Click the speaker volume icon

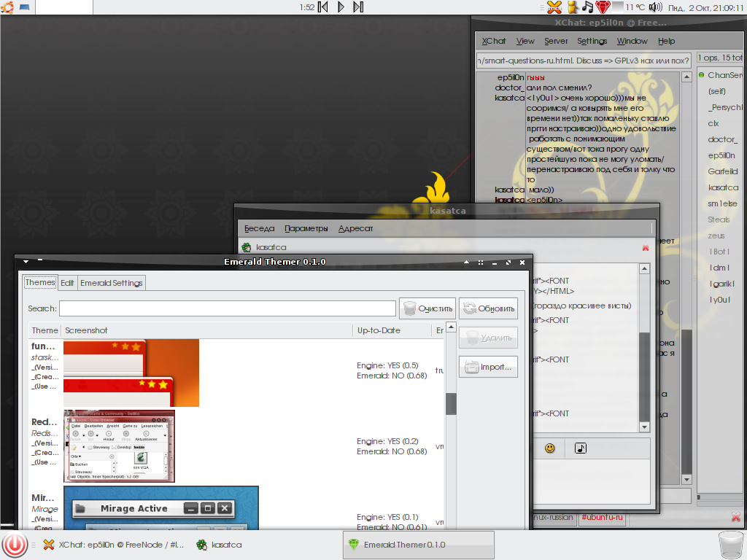point(656,7)
